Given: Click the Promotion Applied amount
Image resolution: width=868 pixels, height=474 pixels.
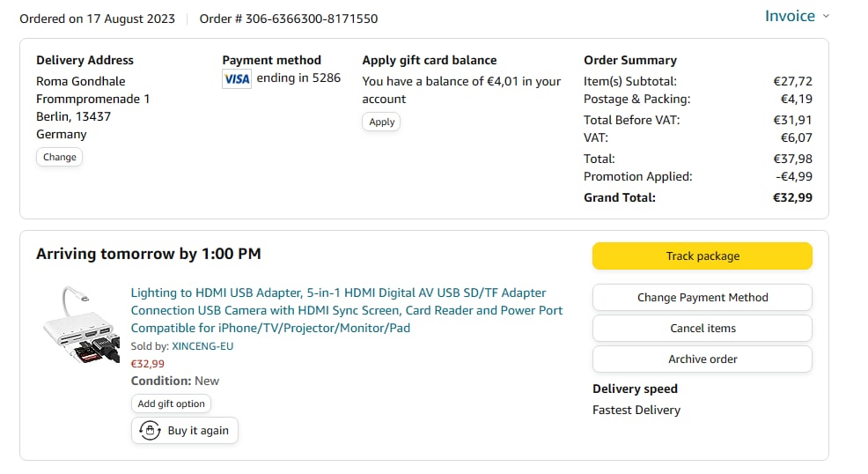Looking at the screenshot, I should click(793, 177).
